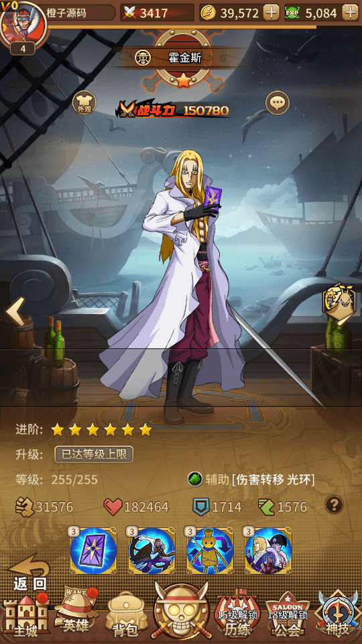Tap the purple card skill icon
This screenshot has height=644, width=362.
pyautogui.click(x=94, y=550)
